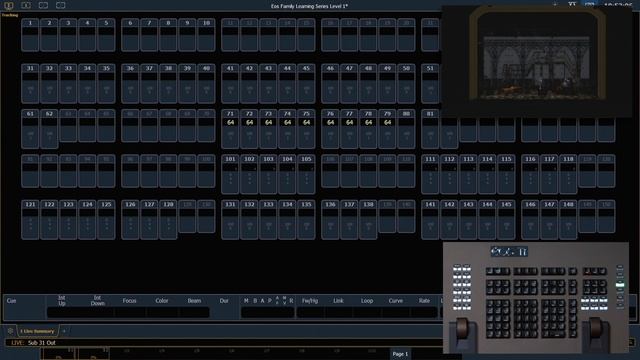The image size is (640, 360).
Task: Select channel 79 at level 64
Action: pos(387,129)
